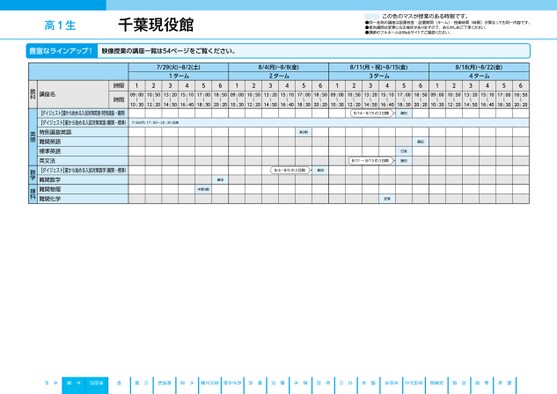Image resolution: width=557 pixels, height=394 pixels.
Task: Click the 難関数学 course row label
Action: [x=83, y=180]
